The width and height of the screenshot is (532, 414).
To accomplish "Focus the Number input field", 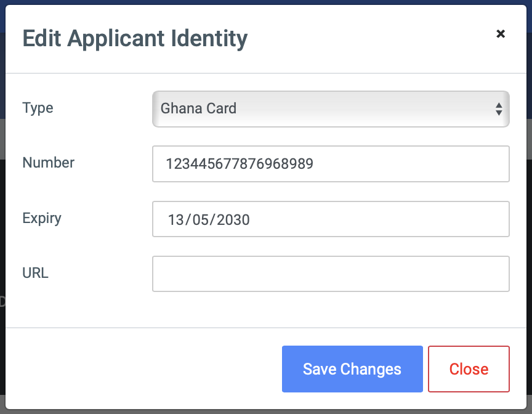I will click(331, 164).
